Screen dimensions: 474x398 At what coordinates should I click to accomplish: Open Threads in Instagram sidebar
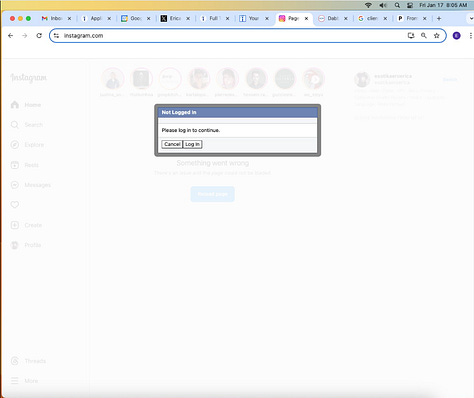point(28,361)
